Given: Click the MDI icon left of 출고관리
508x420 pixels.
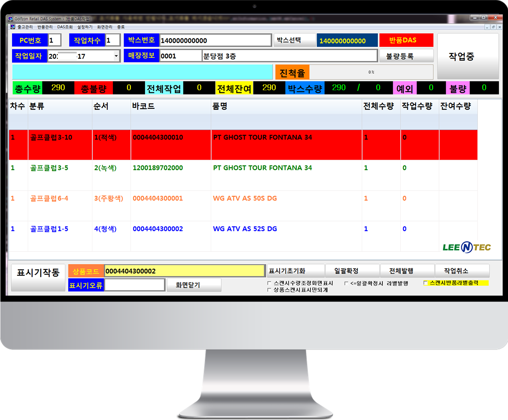Looking at the screenshot, I should [x=13, y=27].
